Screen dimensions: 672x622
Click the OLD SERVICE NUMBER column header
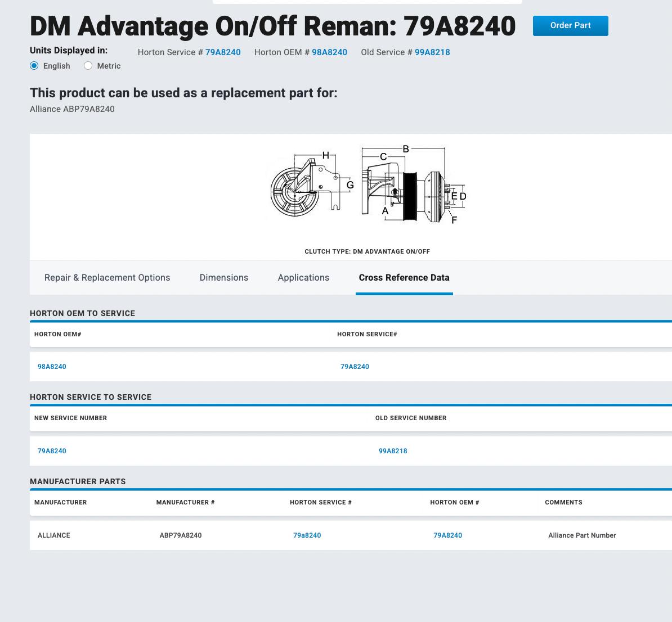click(x=411, y=418)
